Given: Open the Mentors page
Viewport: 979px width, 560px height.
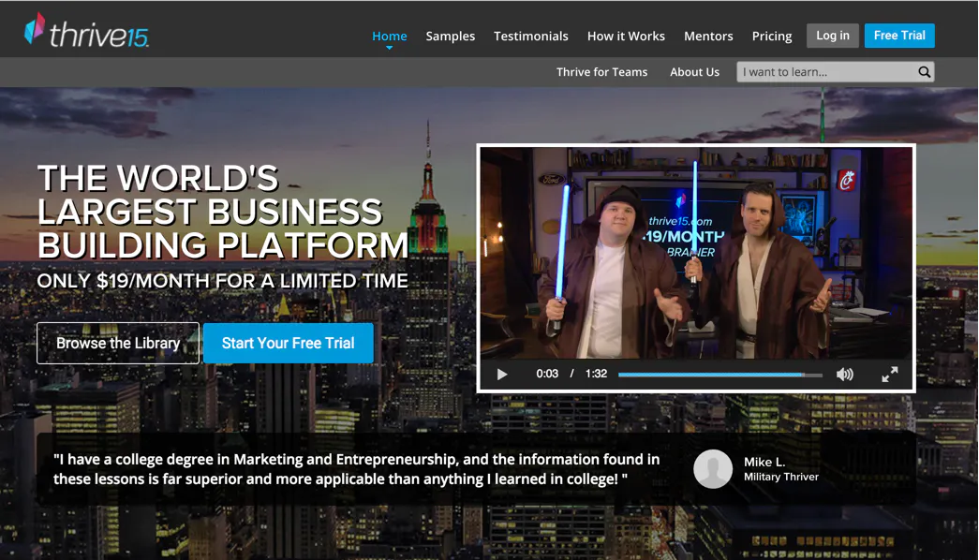Looking at the screenshot, I should click(x=708, y=37).
